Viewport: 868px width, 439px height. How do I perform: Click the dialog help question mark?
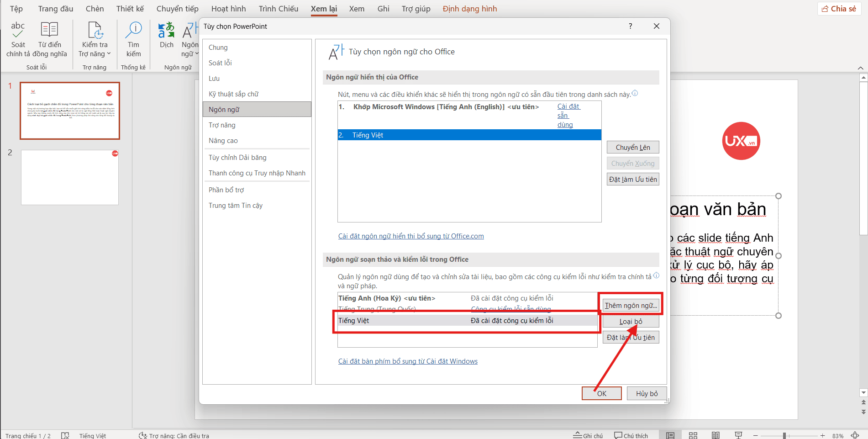[x=630, y=26]
